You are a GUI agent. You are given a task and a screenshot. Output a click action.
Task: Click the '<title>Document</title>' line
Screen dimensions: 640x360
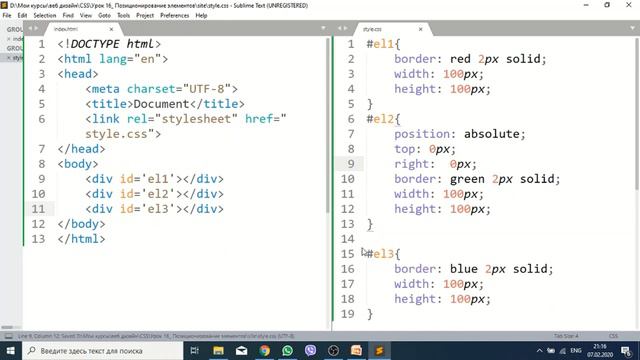(x=165, y=104)
